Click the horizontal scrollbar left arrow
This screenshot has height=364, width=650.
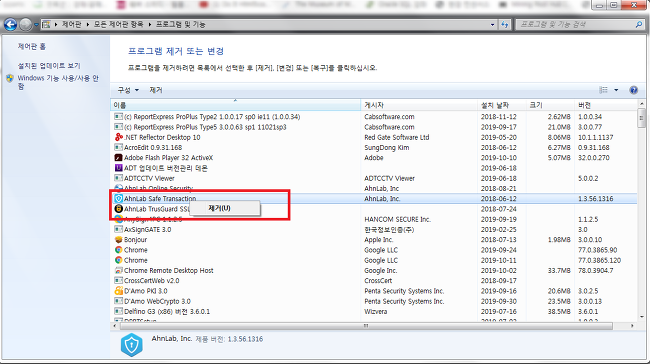pyautogui.click(x=115, y=326)
